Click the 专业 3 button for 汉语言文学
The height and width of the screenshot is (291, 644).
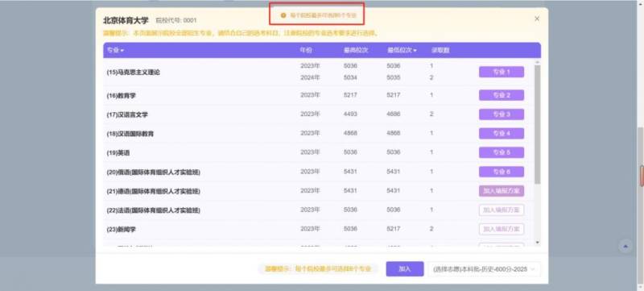click(x=501, y=114)
